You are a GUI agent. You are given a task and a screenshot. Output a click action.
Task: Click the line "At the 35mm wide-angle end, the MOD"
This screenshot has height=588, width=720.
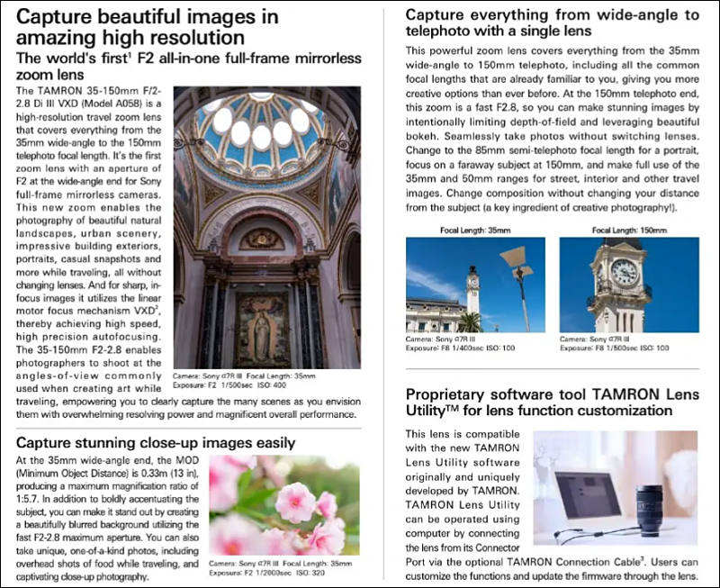[107, 460]
